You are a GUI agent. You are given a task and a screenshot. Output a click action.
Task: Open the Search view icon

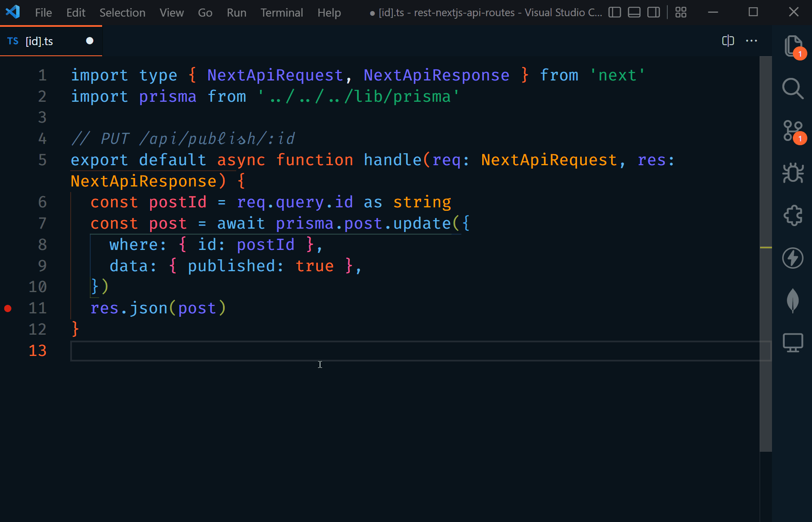tap(792, 89)
